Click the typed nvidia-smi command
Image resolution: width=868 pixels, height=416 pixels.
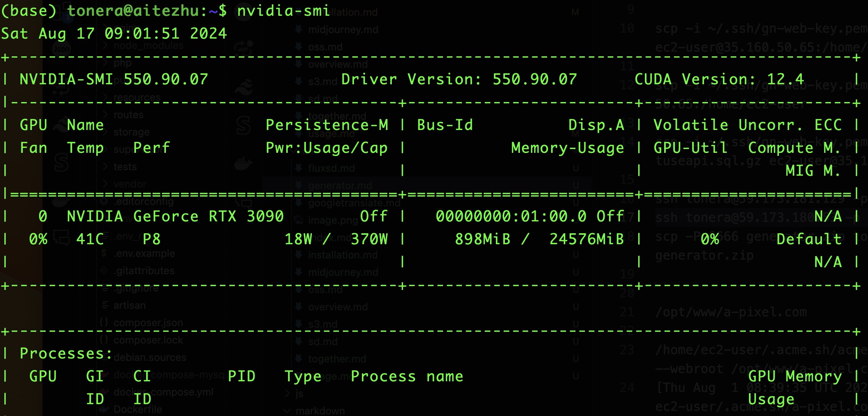(x=283, y=11)
